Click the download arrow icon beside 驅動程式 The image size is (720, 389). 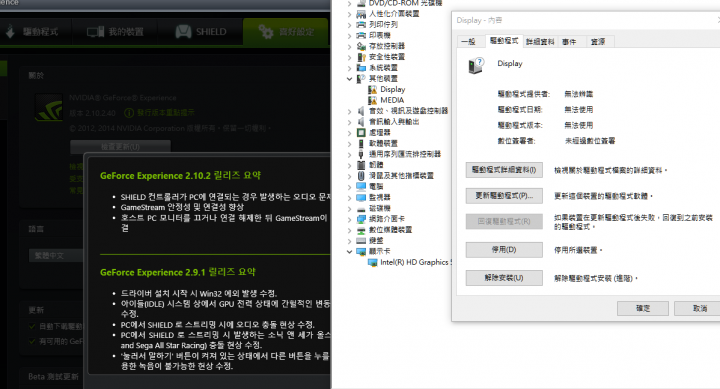point(10,31)
